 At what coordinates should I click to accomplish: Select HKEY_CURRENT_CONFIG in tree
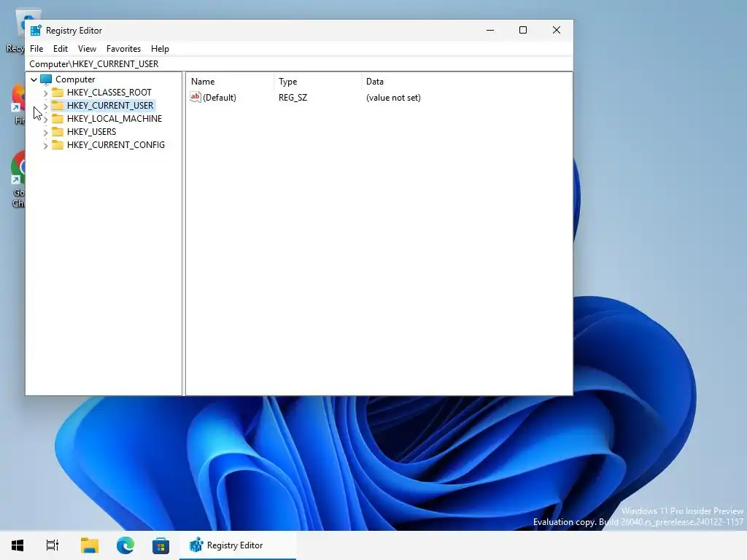(x=116, y=145)
